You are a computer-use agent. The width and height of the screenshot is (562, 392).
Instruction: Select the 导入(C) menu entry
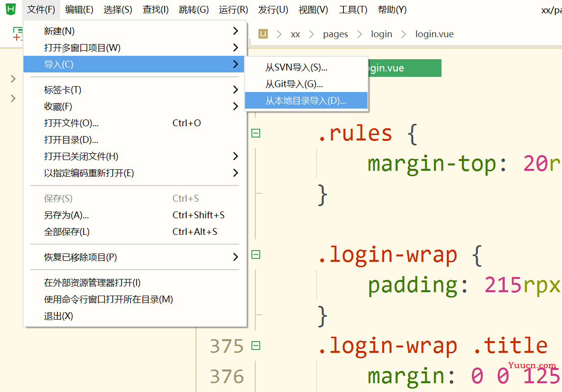[134, 65]
